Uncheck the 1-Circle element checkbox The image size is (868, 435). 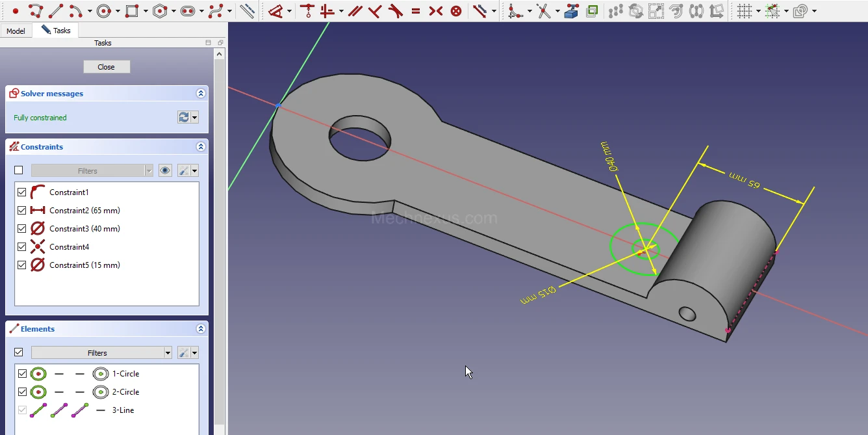[23, 374]
